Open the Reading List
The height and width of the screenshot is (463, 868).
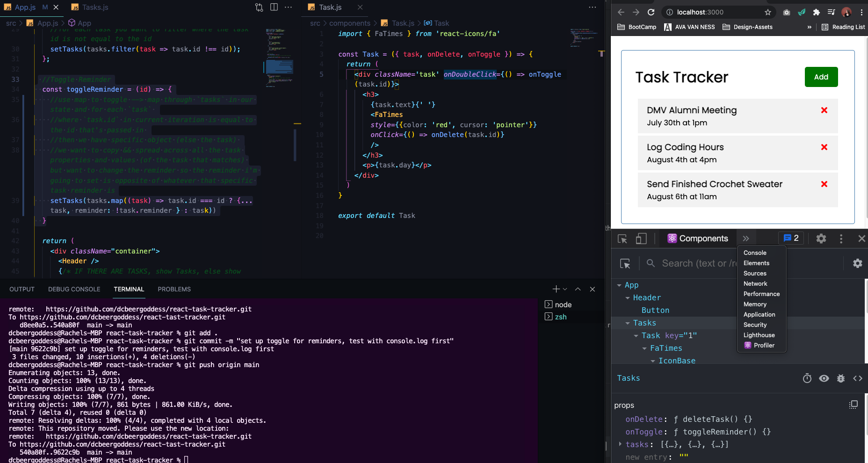coord(843,27)
